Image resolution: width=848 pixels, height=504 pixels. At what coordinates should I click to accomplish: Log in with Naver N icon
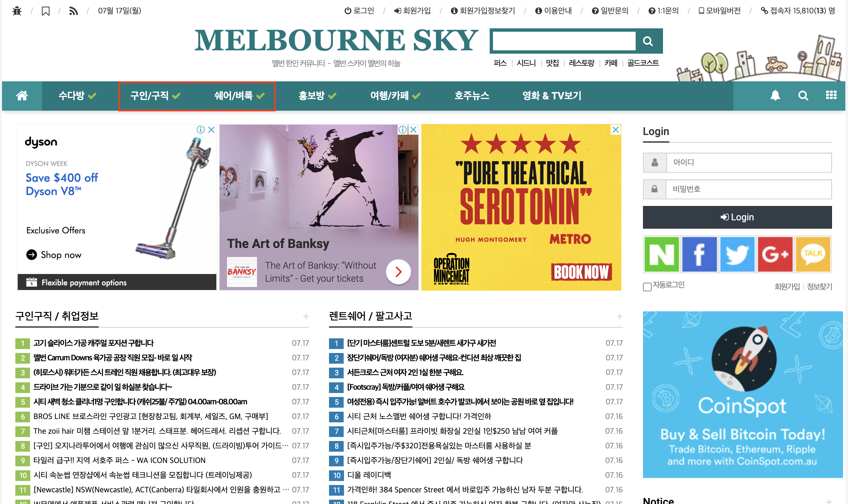coord(662,254)
